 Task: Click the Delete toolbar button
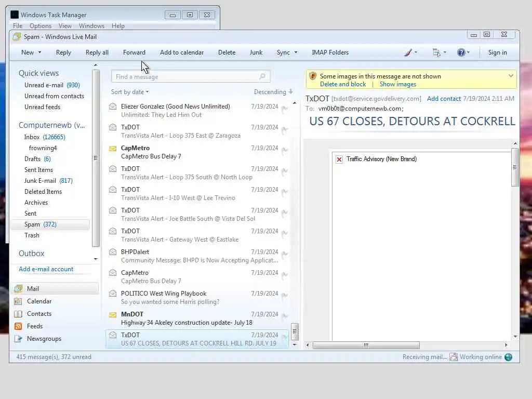tap(227, 52)
